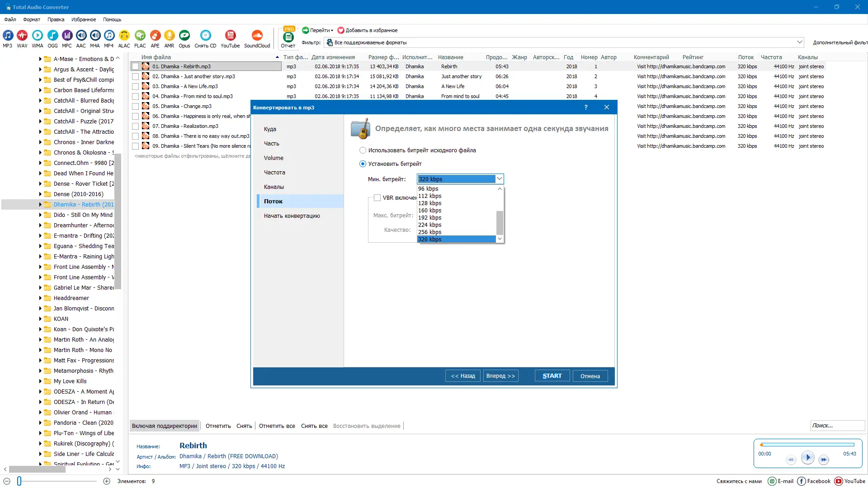Click the Снять CD ripper icon
The image size is (868, 488).
tap(205, 36)
